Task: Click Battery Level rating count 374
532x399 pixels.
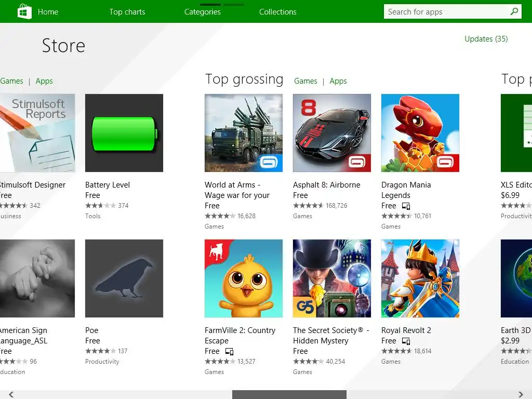Action: point(123,206)
